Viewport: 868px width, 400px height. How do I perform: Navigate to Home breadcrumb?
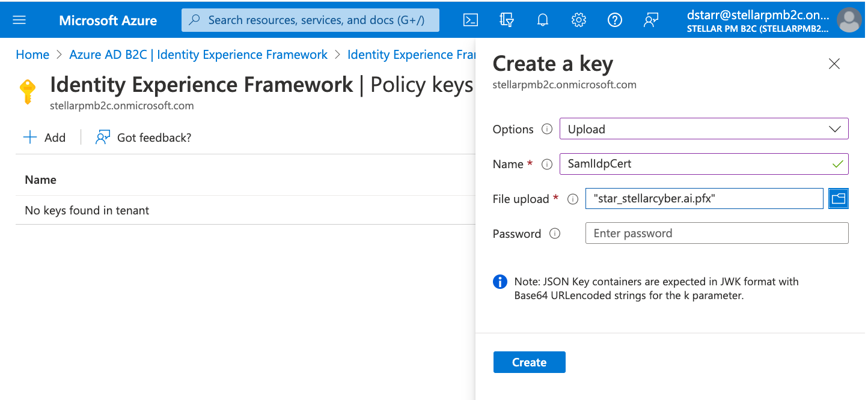[x=32, y=54]
